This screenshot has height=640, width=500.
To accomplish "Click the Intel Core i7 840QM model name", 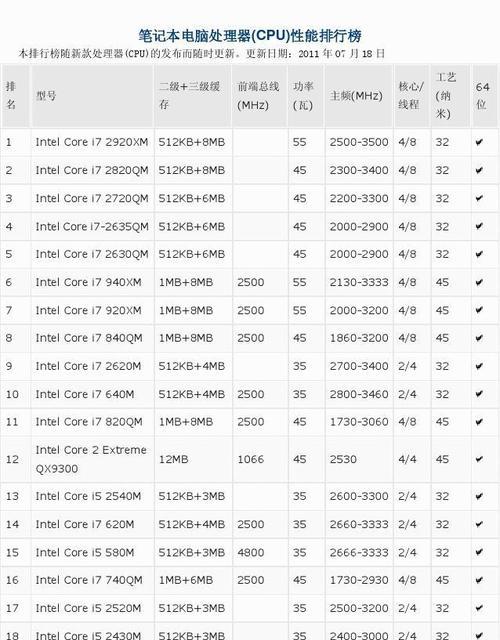I will click(89, 338).
